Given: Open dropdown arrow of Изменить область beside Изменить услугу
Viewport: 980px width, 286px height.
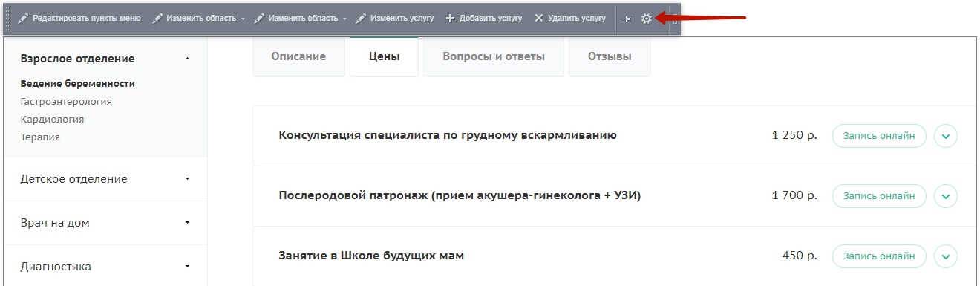Looking at the screenshot, I should pyautogui.click(x=345, y=19).
